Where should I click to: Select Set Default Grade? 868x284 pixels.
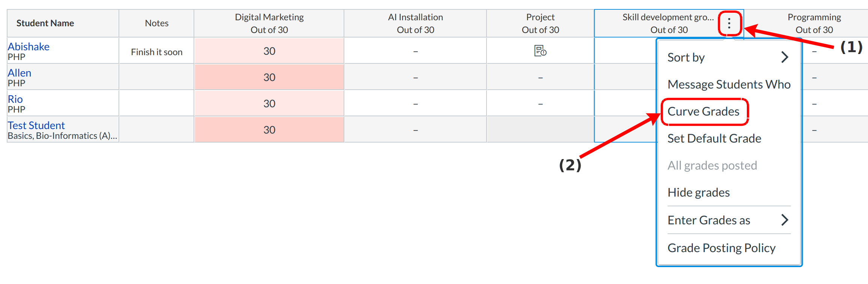click(714, 138)
